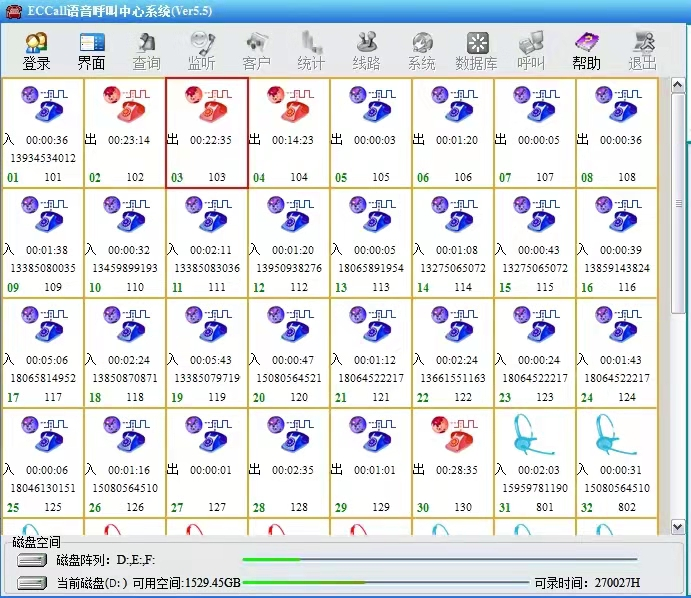Click caller number 13859143824
Image resolution: width=691 pixels, height=598 pixels.
617,268
